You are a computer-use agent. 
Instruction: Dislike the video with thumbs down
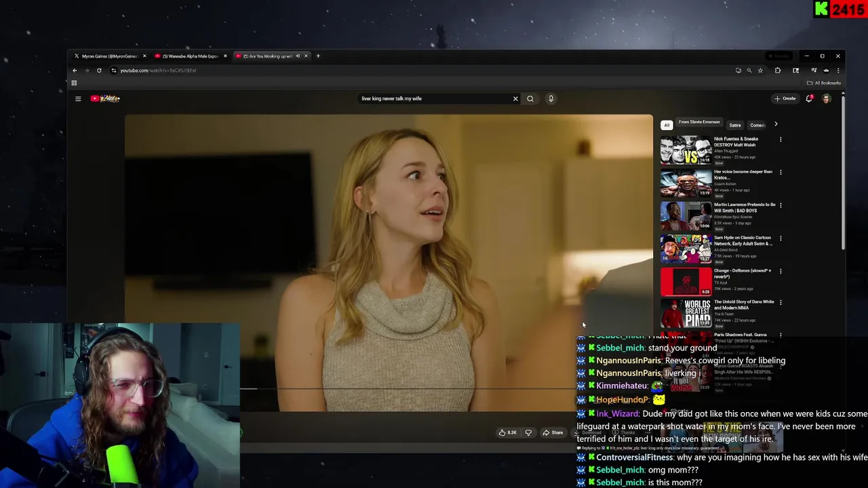coord(528,432)
